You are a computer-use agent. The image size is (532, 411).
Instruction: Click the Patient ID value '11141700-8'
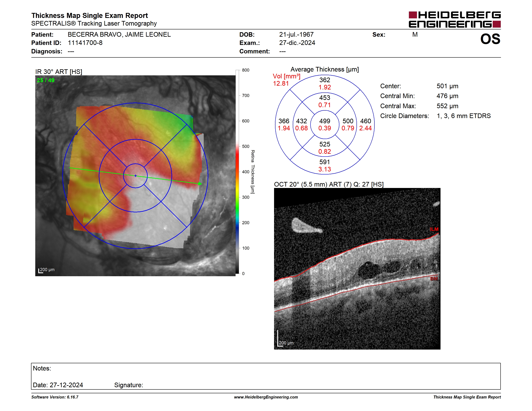85,43
